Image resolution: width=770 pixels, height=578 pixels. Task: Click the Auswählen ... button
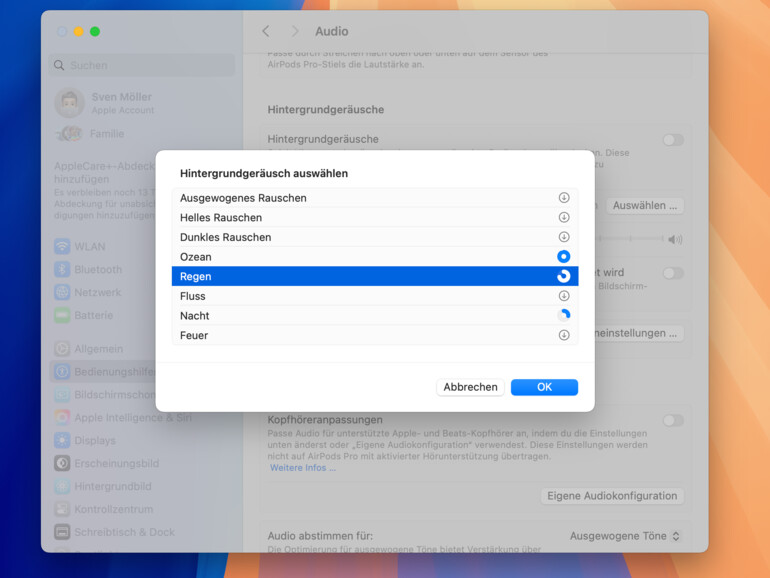point(644,205)
